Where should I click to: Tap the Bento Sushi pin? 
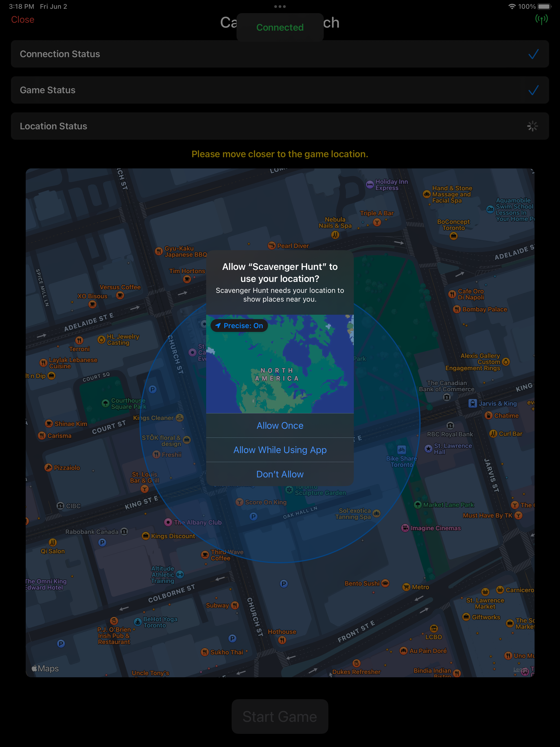[x=385, y=583]
